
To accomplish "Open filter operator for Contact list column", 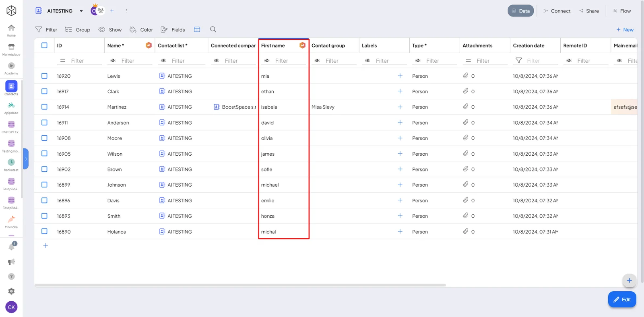I will click(163, 60).
